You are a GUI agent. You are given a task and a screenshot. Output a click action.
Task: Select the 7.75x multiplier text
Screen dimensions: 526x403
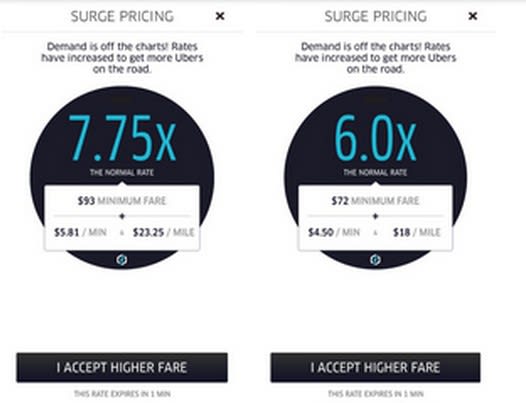coord(122,138)
